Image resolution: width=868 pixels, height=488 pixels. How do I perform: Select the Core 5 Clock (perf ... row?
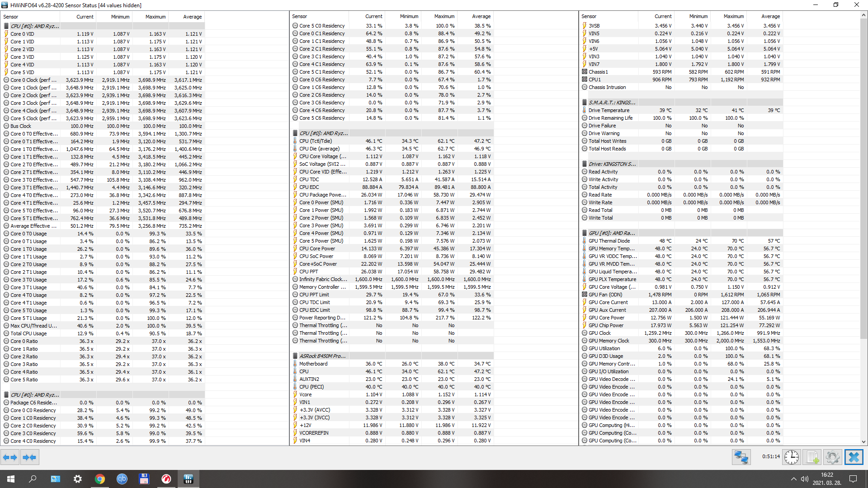point(103,118)
